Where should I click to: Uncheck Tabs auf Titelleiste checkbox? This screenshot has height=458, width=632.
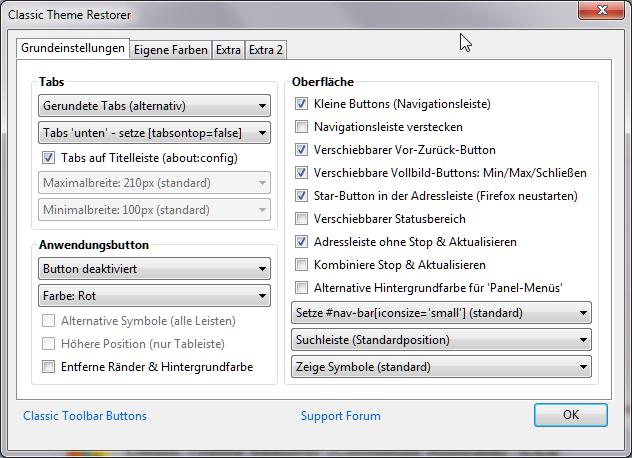click(x=48, y=158)
